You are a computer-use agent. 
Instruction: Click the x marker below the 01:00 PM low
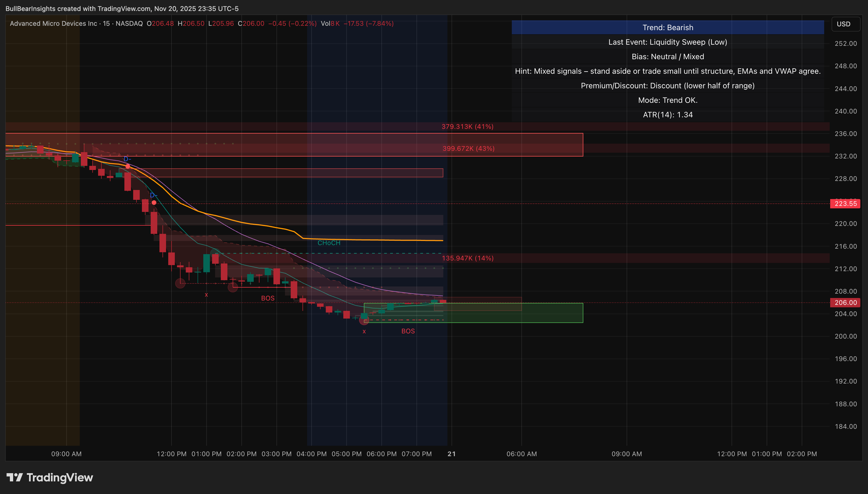(x=206, y=295)
